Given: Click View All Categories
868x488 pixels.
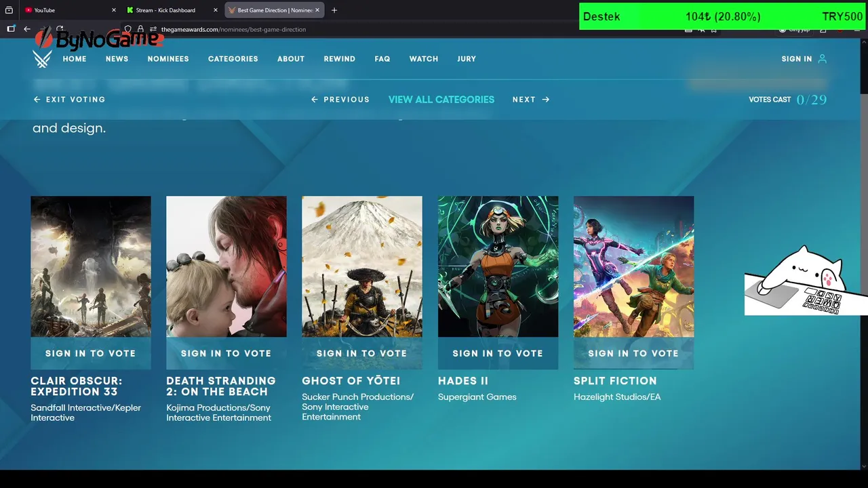Looking at the screenshot, I should click(441, 100).
